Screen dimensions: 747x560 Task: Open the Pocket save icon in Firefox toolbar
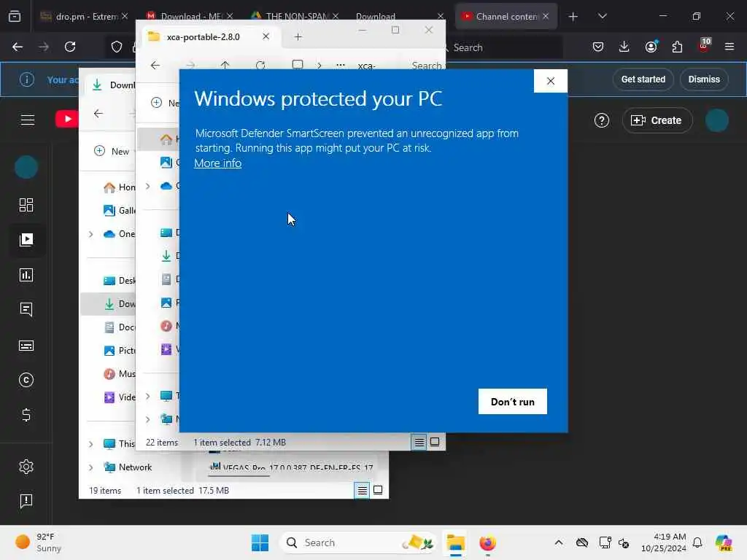pos(598,47)
